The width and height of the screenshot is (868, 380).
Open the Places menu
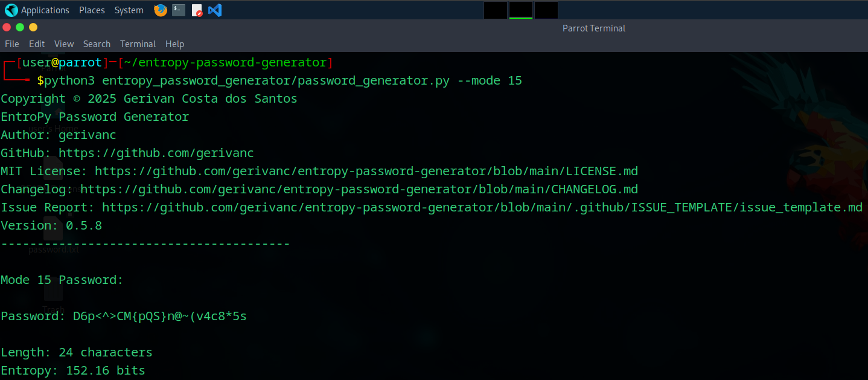click(x=92, y=10)
